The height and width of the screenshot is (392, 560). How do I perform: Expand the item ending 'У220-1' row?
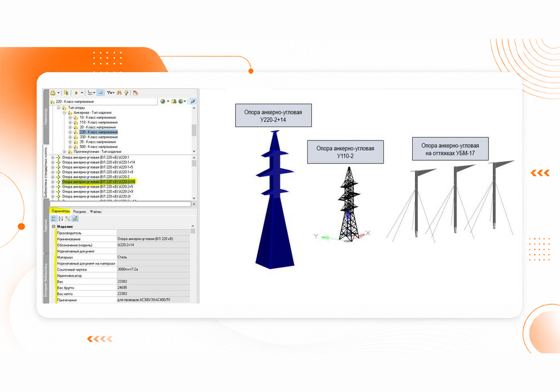point(53,157)
